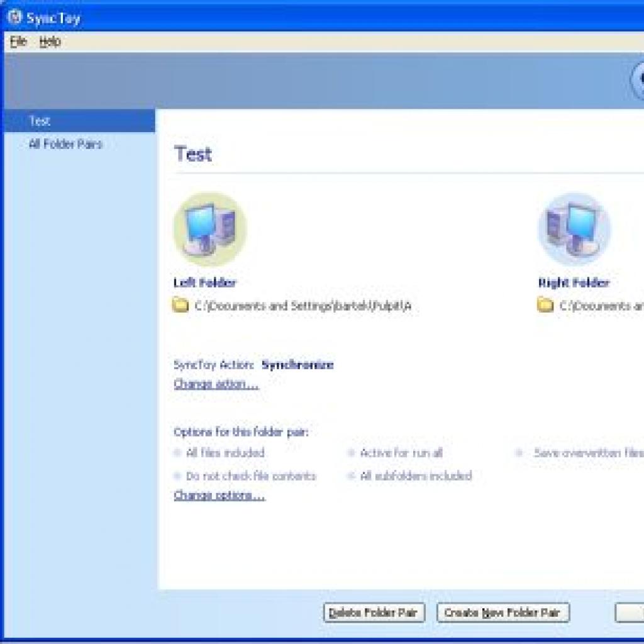Image resolution: width=644 pixels, height=644 pixels.
Task: Click the Synchronize action label
Action: (x=297, y=365)
